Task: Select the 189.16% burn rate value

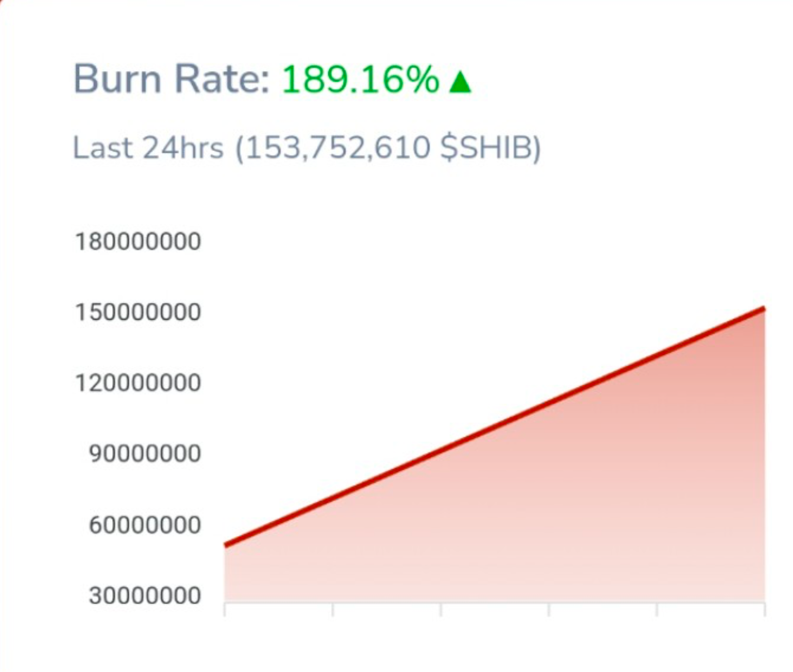Action: coord(360,79)
